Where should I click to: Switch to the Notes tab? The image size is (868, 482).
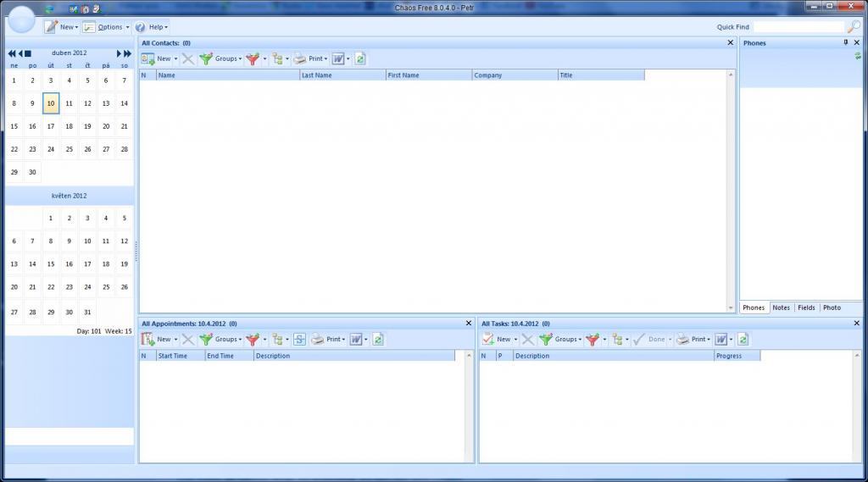(x=781, y=307)
